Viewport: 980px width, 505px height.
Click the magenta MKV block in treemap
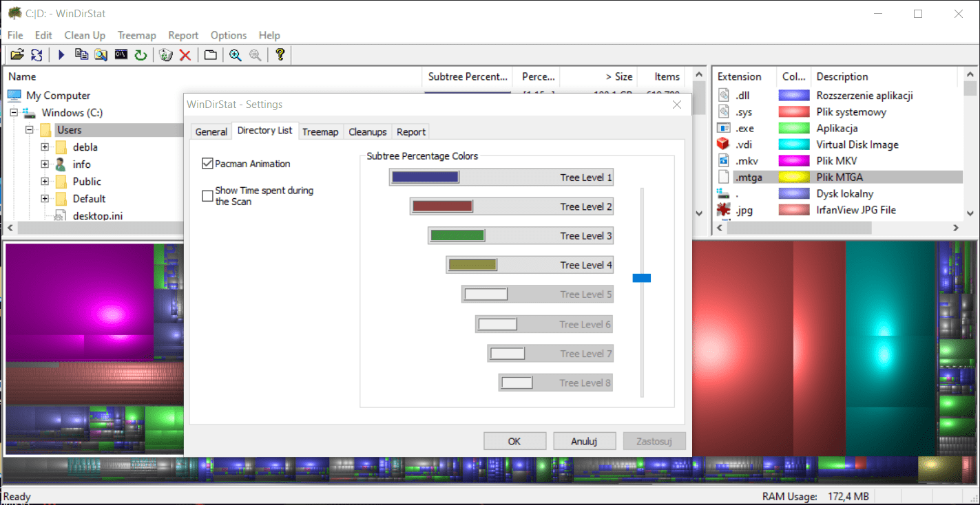79,303
